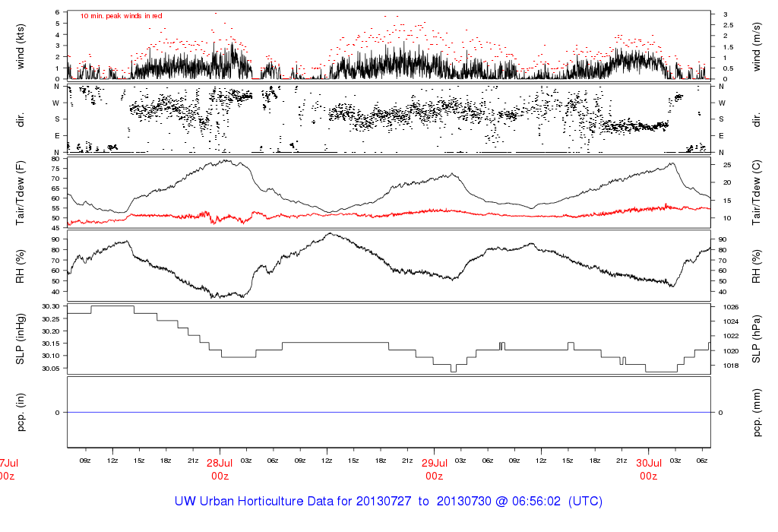The image size is (778, 532).
Task: Select the '30Jul 00z' date label
Action: click(649, 470)
